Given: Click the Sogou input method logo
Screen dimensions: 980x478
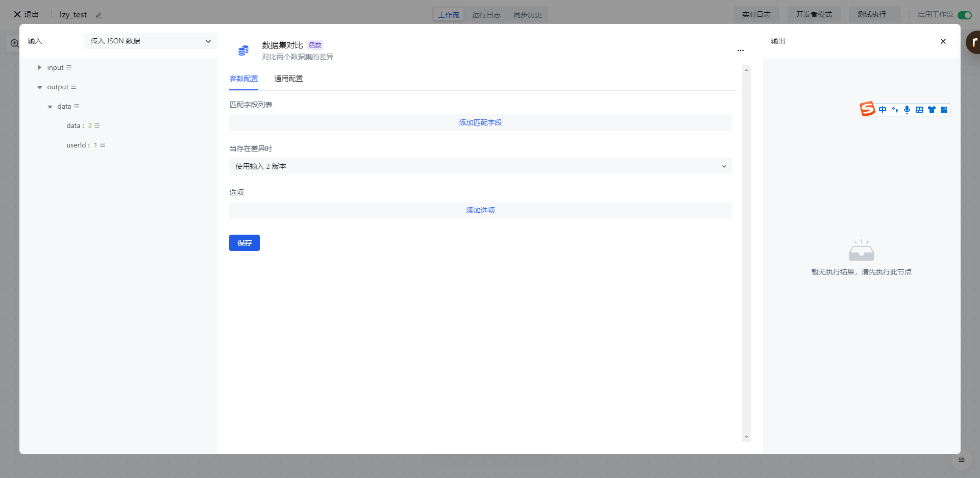Looking at the screenshot, I should tap(867, 109).
